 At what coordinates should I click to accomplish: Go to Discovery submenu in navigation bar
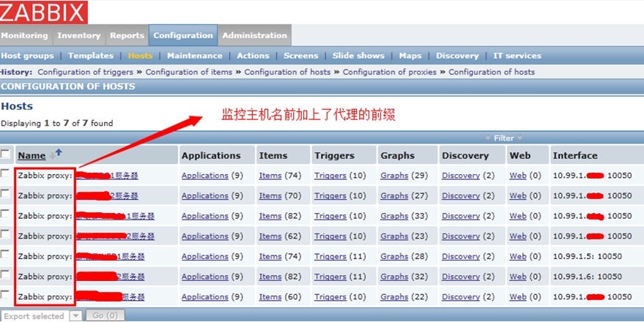click(x=457, y=56)
